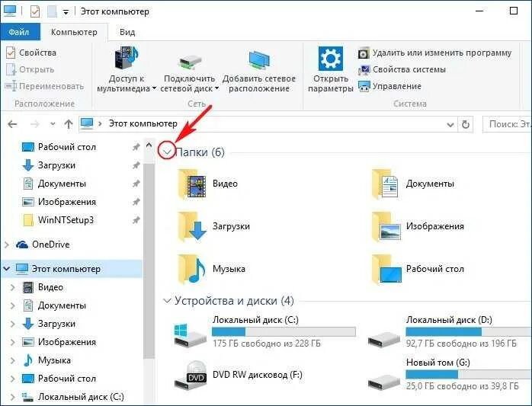This screenshot has height=406, width=532.
Task: Click the forward navigation arrow
Action: click(x=34, y=124)
